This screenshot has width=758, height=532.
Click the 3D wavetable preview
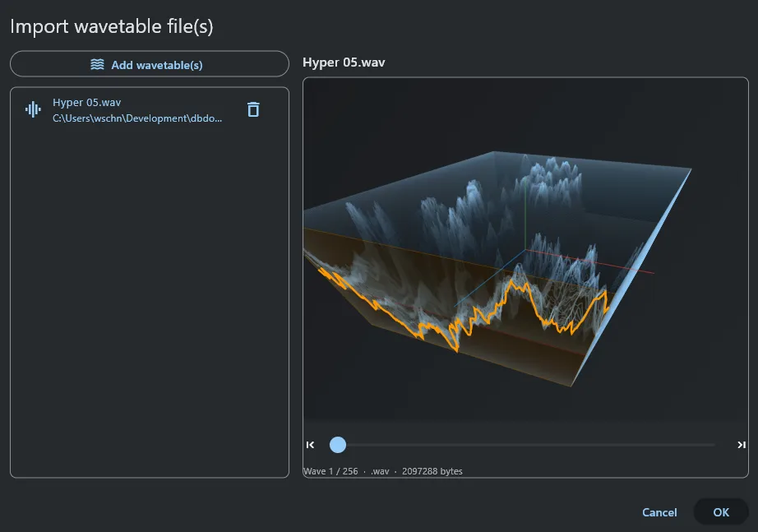525,249
